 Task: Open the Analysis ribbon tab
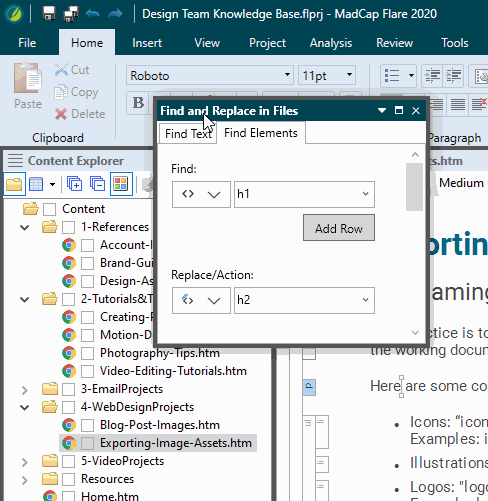point(331,43)
